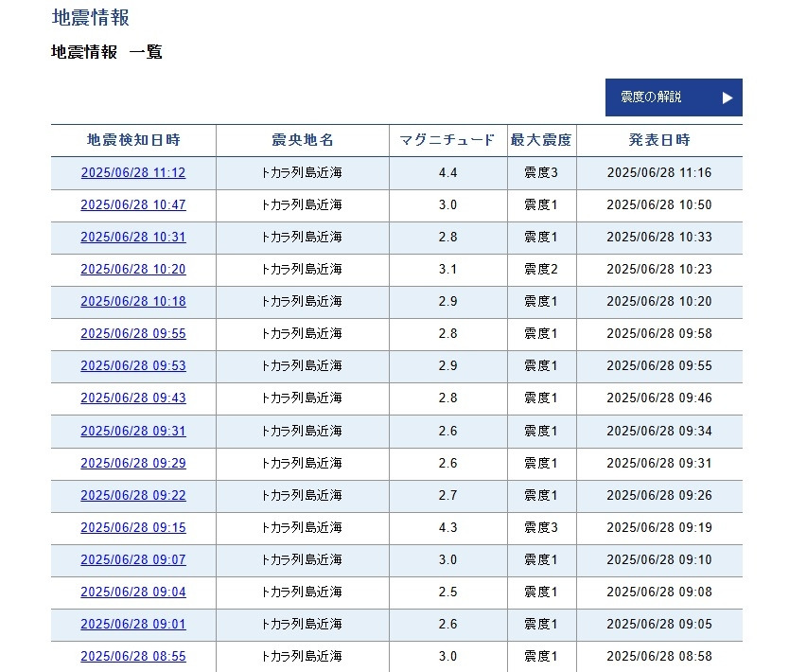Open earthquake link 2025/06/28 11:12
The width and height of the screenshot is (789, 672).
point(133,172)
